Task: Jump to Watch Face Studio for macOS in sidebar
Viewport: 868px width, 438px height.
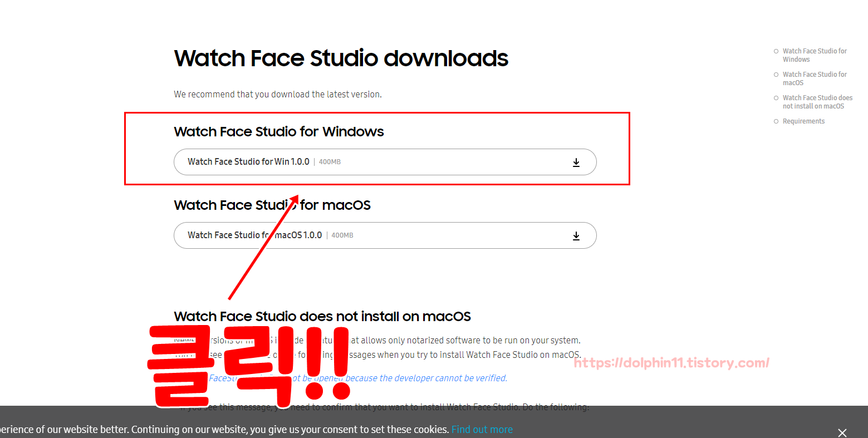Action: 815,78
